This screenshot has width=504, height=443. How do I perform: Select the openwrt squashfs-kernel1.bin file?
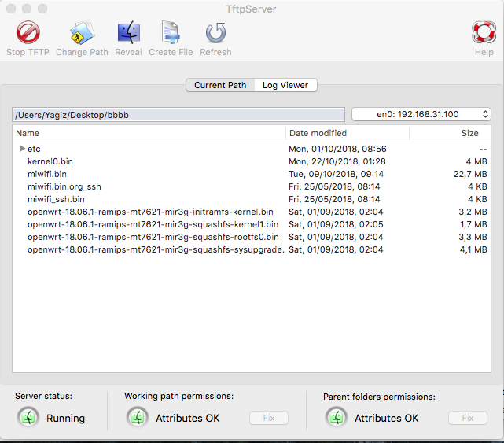[252, 224]
